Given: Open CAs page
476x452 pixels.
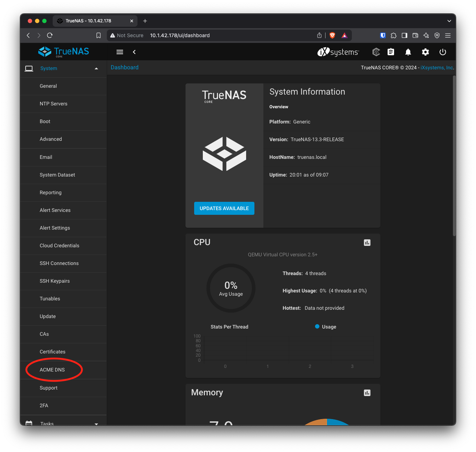Looking at the screenshot, I should 64,334.
